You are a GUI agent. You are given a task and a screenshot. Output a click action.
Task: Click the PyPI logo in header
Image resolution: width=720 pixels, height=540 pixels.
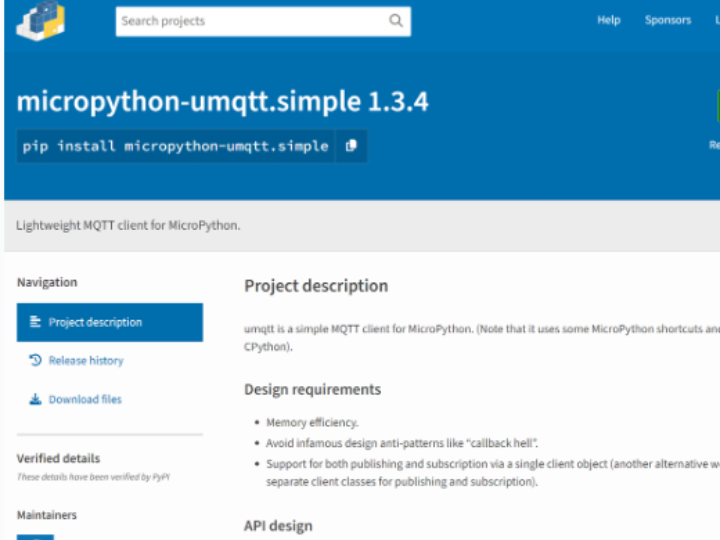[x=40, y=21]
